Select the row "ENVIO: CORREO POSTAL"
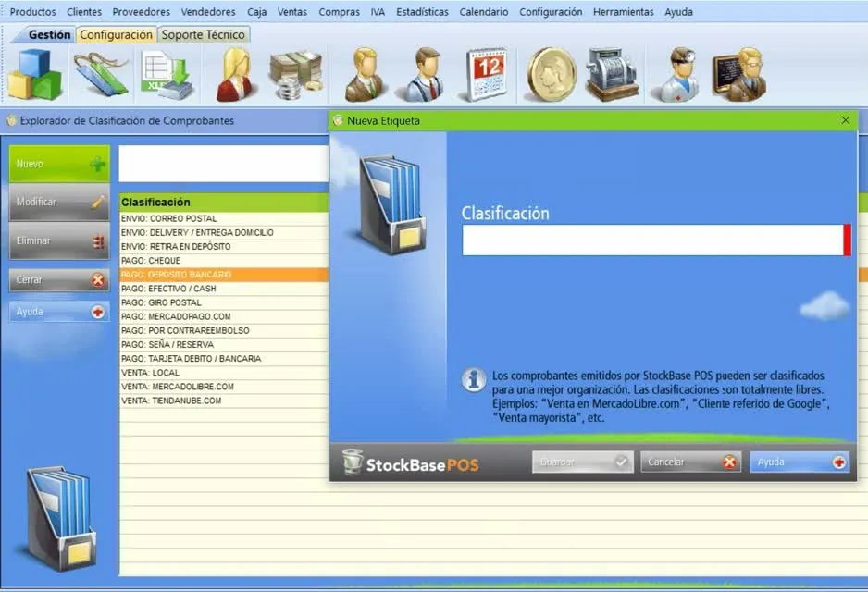 click(224, 218)
